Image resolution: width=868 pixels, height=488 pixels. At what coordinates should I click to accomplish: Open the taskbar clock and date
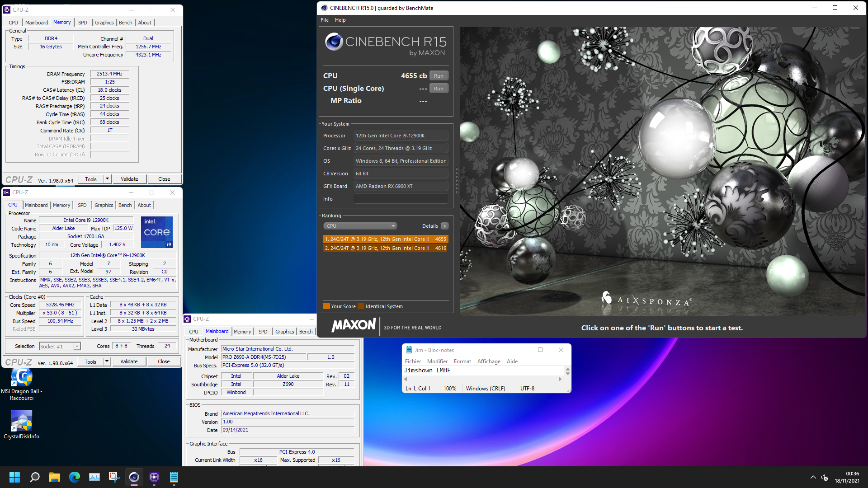[x=847, y=477]
